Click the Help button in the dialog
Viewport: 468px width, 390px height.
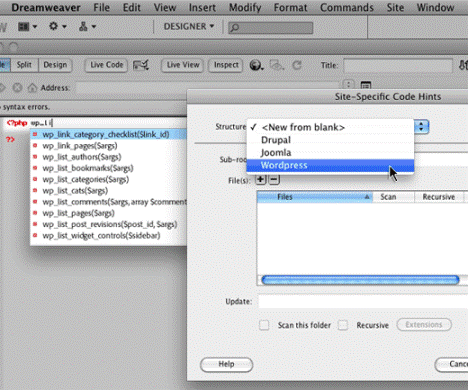pyautogui.click(x=226, y=364)
